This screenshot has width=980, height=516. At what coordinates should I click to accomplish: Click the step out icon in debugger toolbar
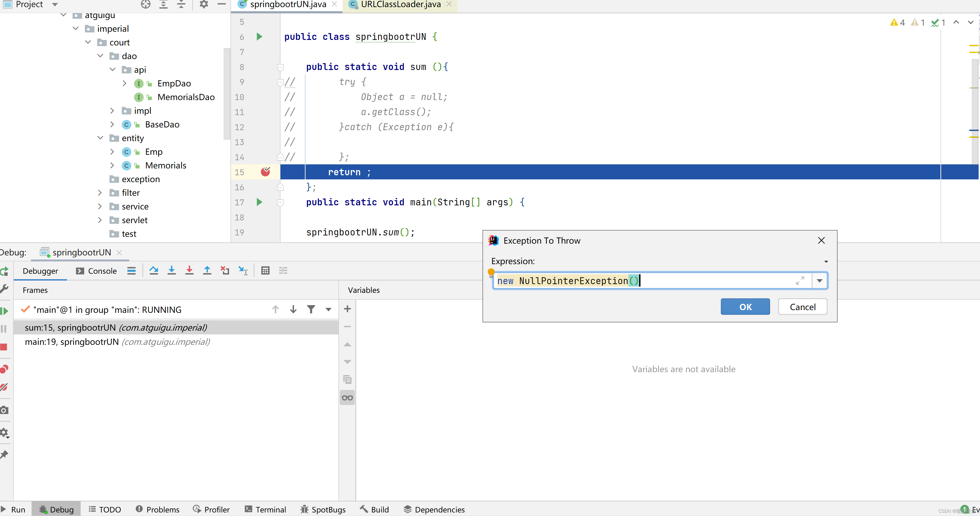pos(206,270)
